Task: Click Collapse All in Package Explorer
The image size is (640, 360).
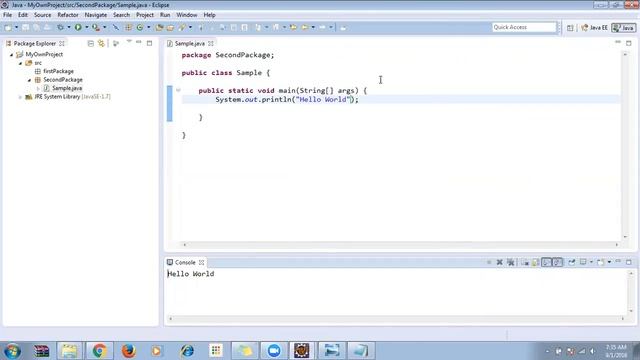Action: (91, 43)
